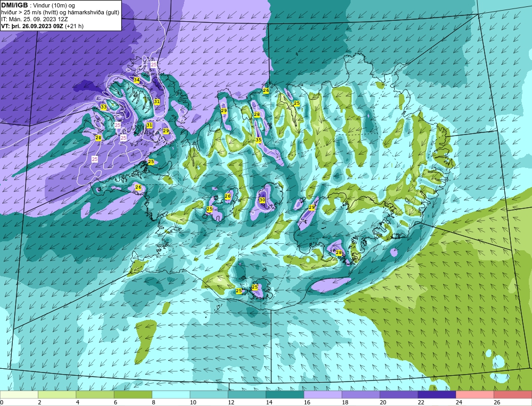
Task: Click the legend scale number 20
Action: point(383,402)
